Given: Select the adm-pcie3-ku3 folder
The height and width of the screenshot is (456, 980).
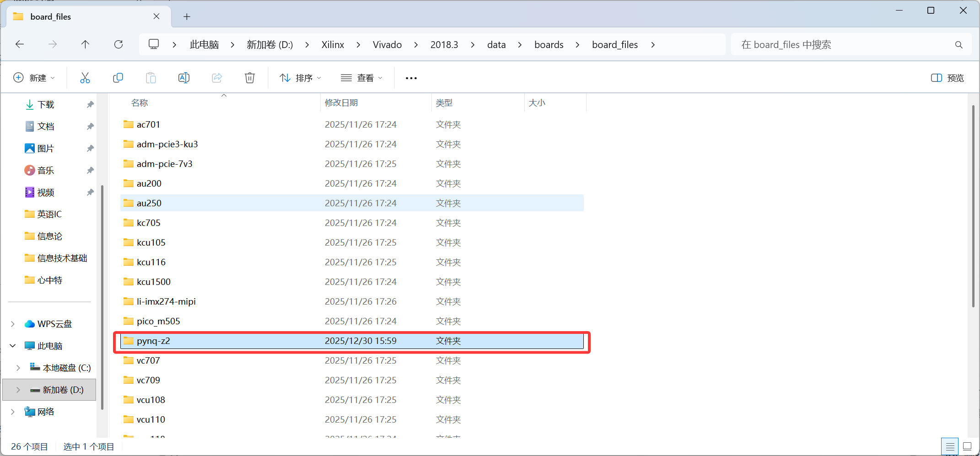Looking at the screenshot, I should pyautogui.click(x=352, y=144).
